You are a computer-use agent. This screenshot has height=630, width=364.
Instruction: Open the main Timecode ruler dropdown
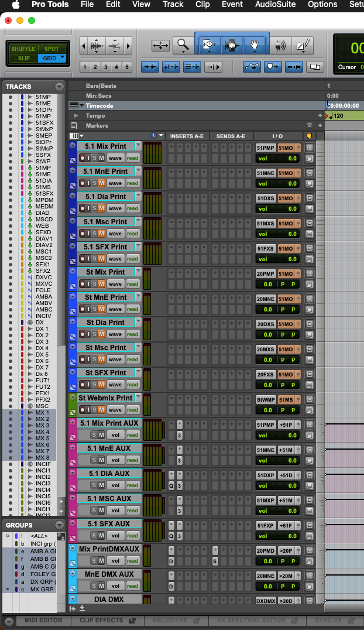click(81, 105)
